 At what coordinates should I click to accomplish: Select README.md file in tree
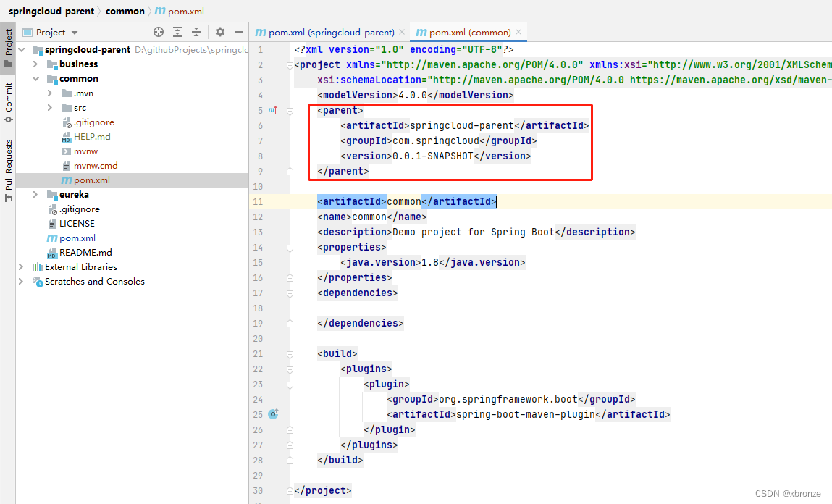click(x=85, y=253)
